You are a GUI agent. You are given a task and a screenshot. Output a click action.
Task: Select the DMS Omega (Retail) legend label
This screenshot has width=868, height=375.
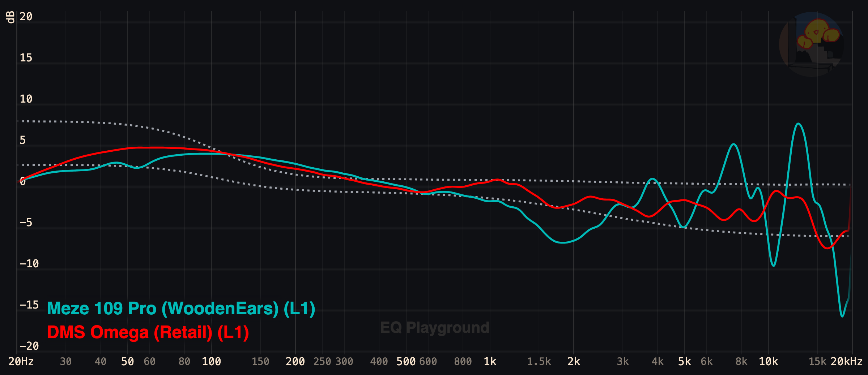point(148,332)
